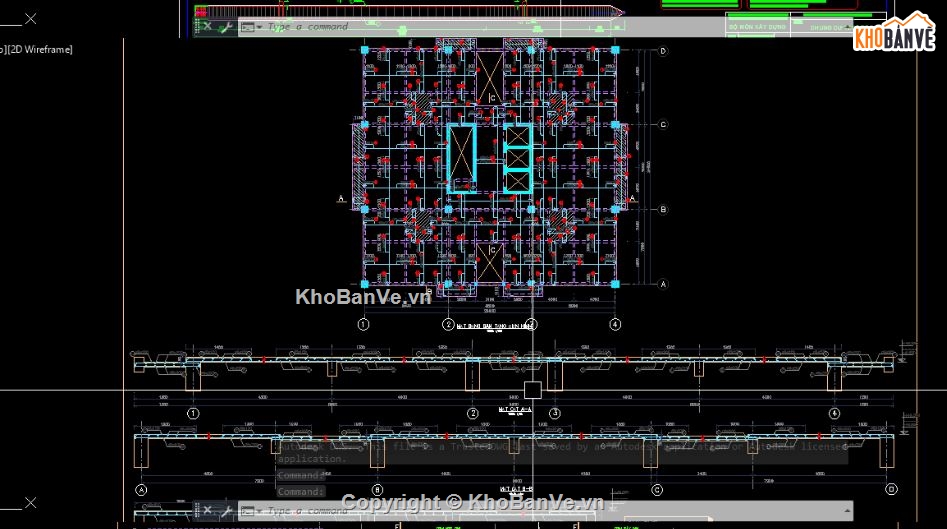Select grid axis bubble D on floor plan

click(663, 51)
